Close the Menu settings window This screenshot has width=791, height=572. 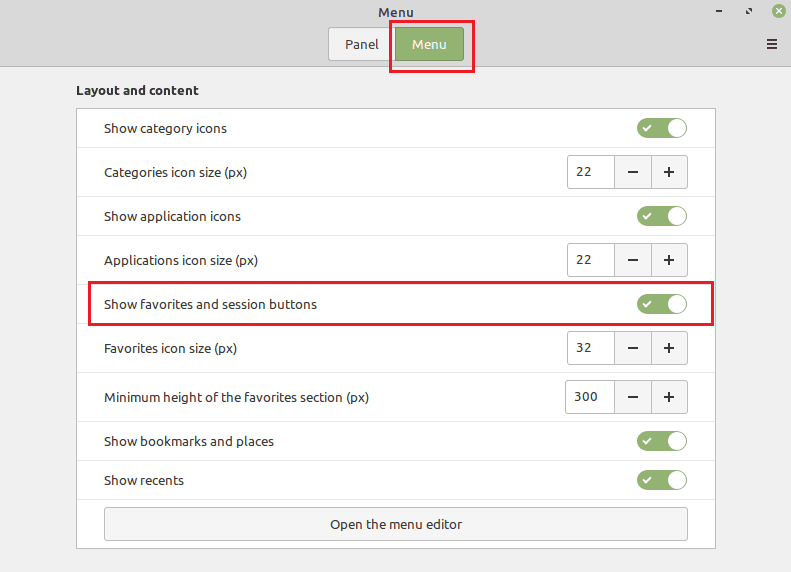pyautogui.click(x=778, y=11)
